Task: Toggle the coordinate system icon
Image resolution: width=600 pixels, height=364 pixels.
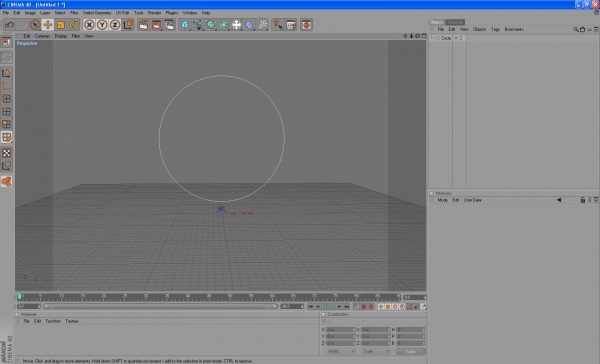Action: pyautogui.click(x=128, y=25)
